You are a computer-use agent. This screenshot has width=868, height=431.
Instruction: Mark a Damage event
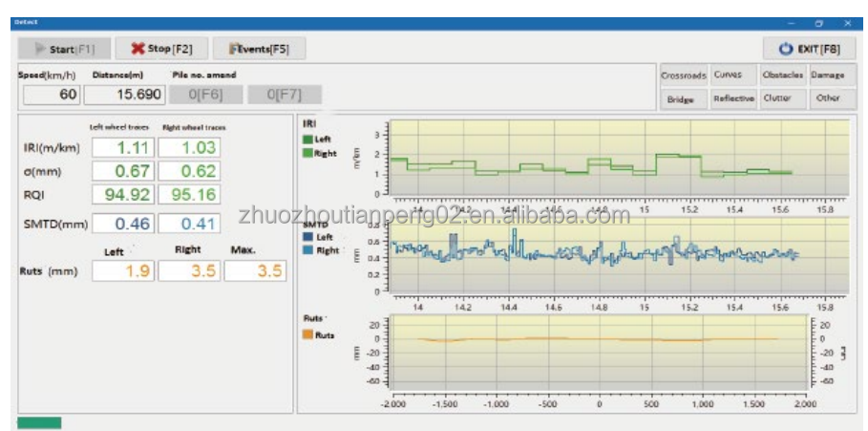(832, 75)
